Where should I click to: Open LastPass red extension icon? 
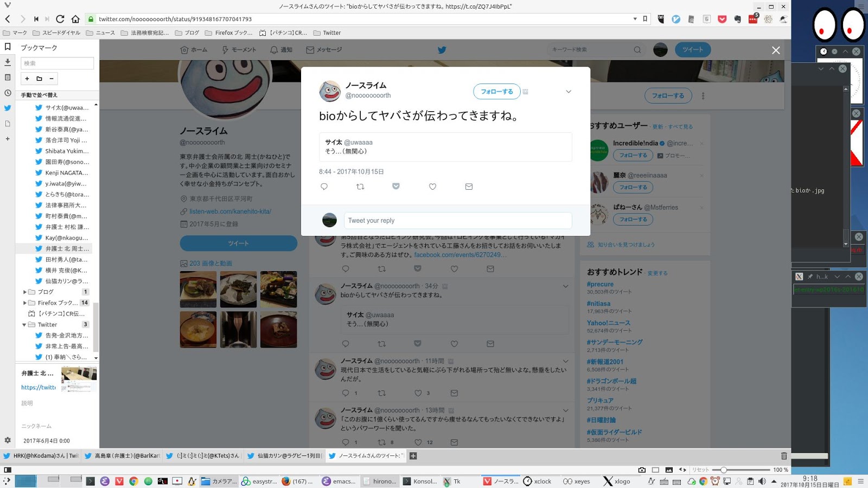[x=753, y=18]
